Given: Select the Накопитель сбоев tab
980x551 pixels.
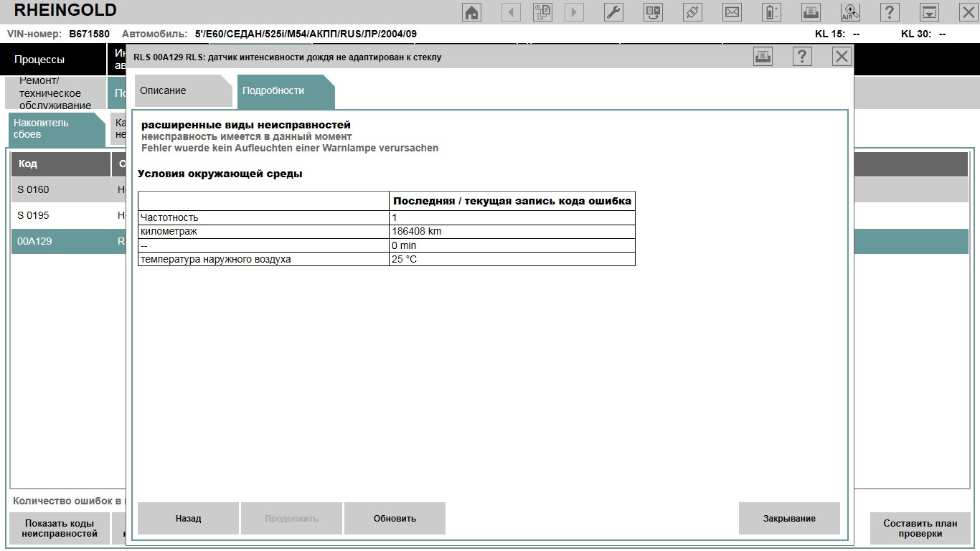Looking at the screenshot, I should click(x=57, y=130).
